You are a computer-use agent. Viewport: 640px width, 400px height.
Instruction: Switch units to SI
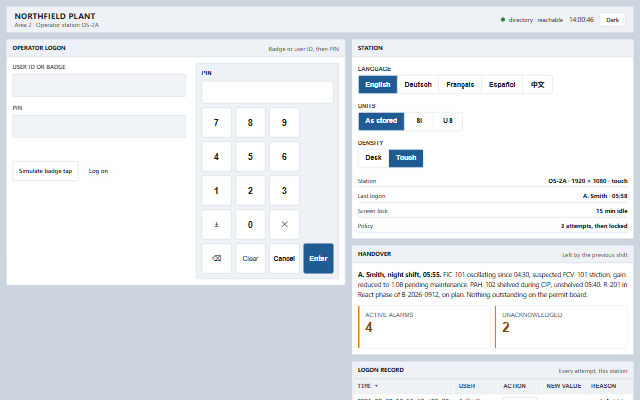click(419, 121)
